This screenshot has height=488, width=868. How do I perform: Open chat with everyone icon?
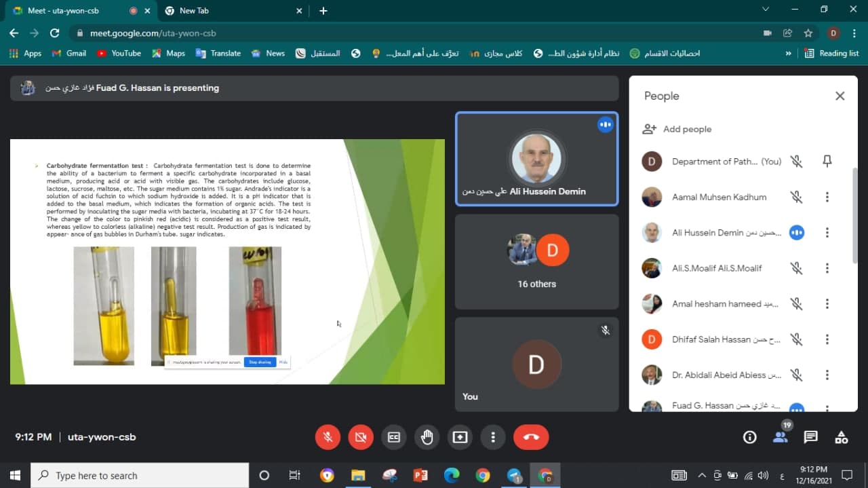click(810, 437)
